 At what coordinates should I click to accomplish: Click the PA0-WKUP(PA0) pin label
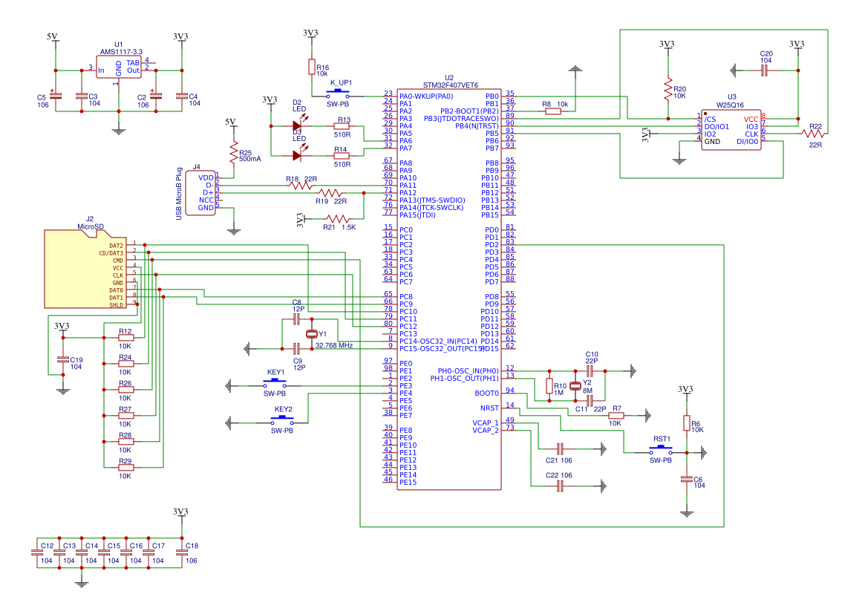point(426,97)
